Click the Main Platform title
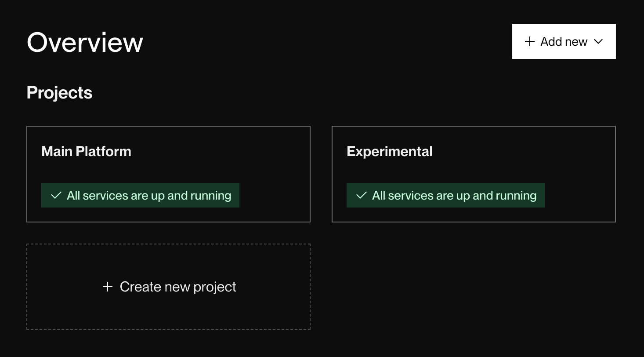 (86, 151)
